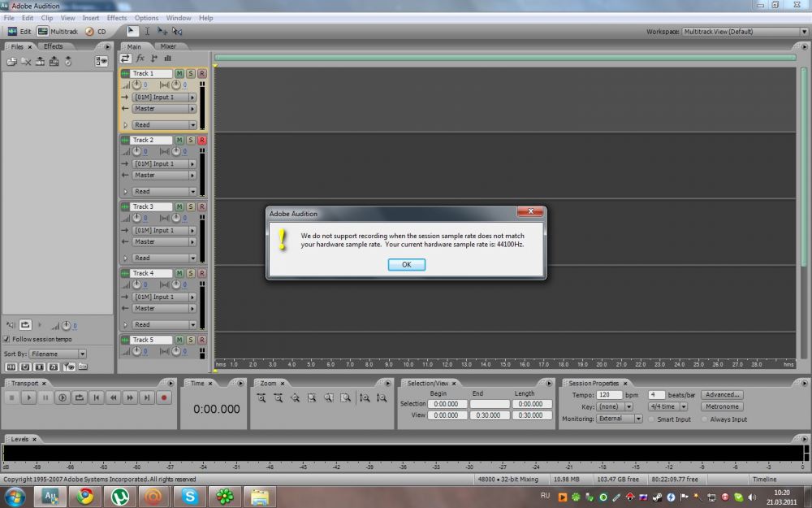Mute Track 2 with its M button
The height and width of the screenshot is (508, 812).
[x=179, y=140]
